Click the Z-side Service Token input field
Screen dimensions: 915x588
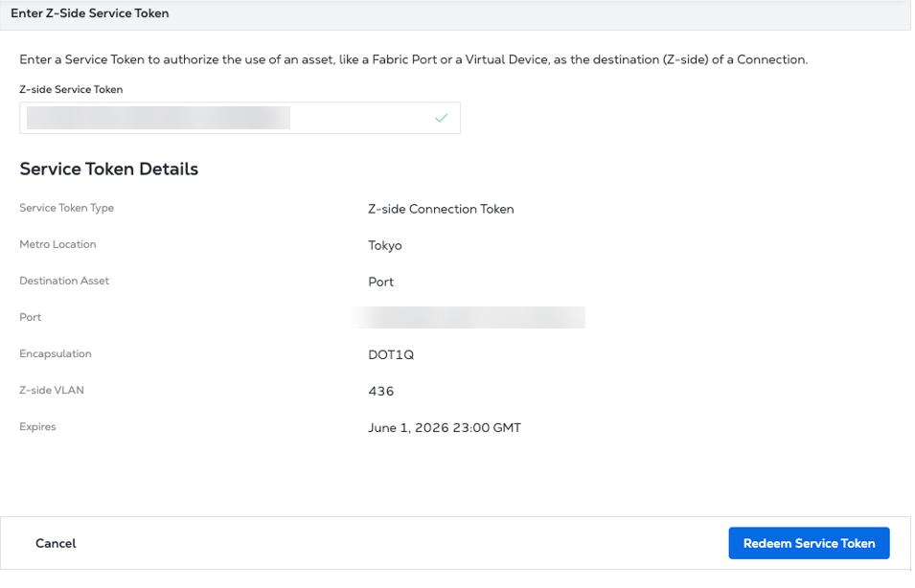pyautogui.click(x=230, y=118)
